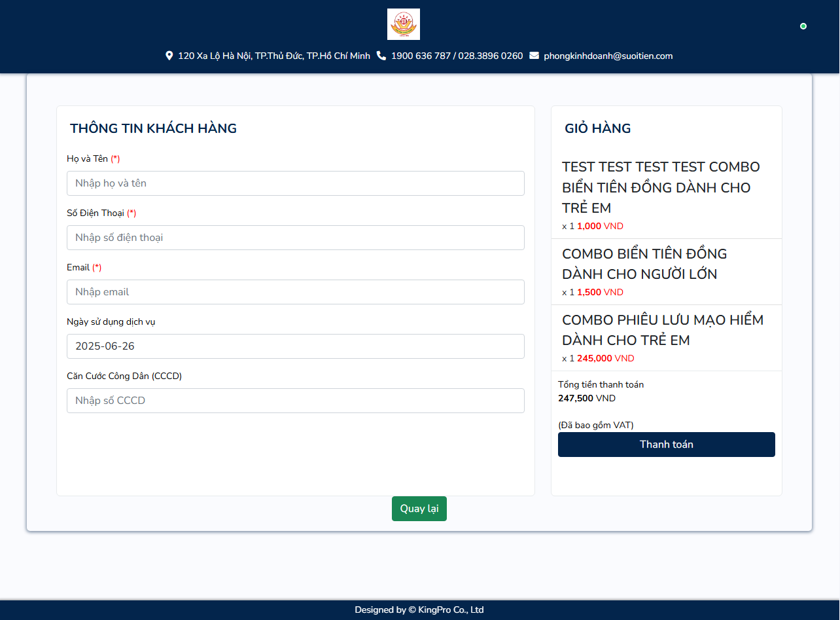Viewport: 840px width, 620px height.
Task: Select the Email input field
Action: (295, 292)
